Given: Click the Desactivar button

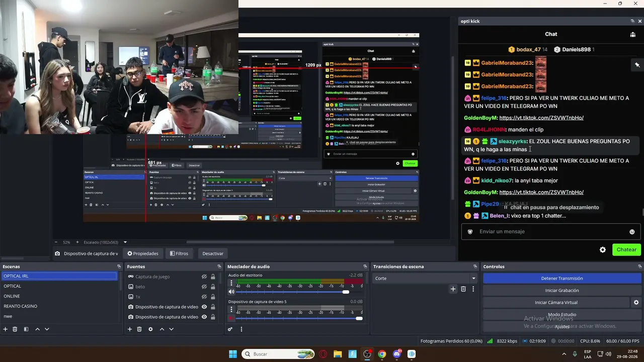Looking at the screenshot, I should [x=213, y=253].
